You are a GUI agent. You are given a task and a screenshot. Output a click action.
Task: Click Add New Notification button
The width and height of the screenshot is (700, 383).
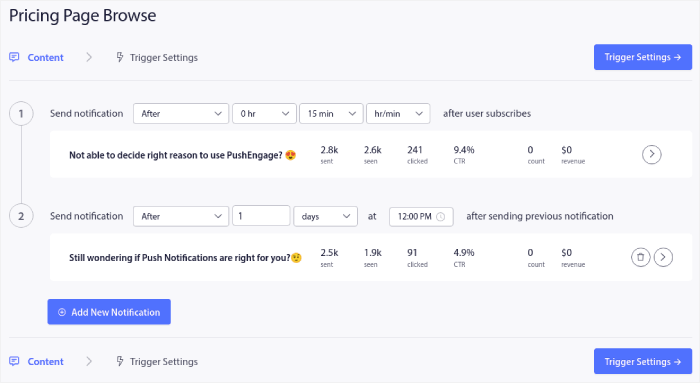pyautogui.click(x=109, y=312)
